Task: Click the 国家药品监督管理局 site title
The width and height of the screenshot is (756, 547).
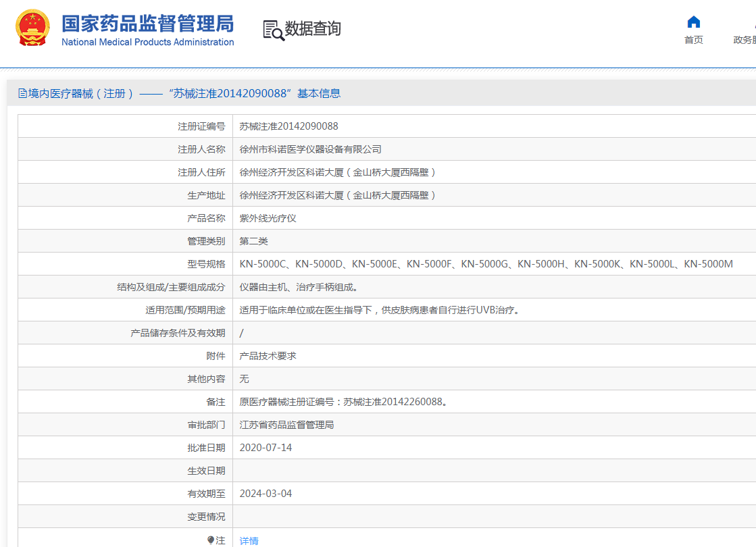Action: [147, 24]
